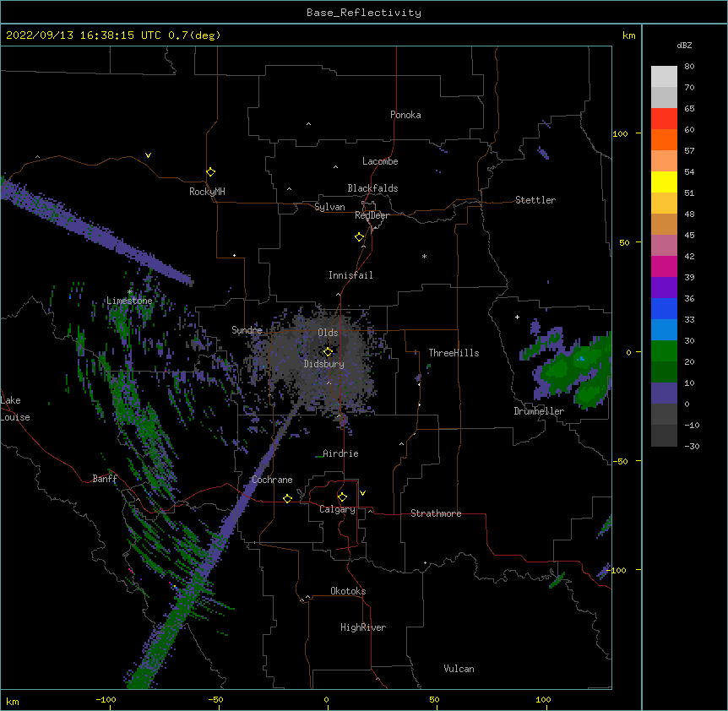Click the dBZ legend heading
This screenshot has height=711, width=728.
coord(684,46)
